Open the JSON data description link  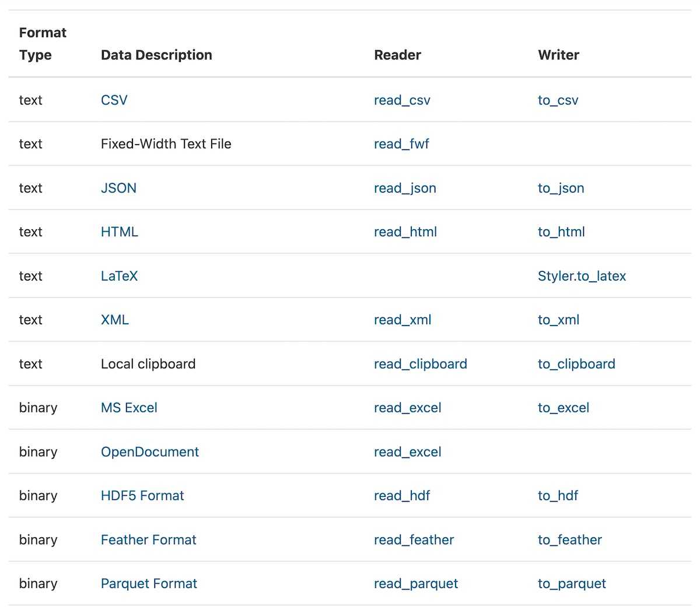(x=118, y=188)
